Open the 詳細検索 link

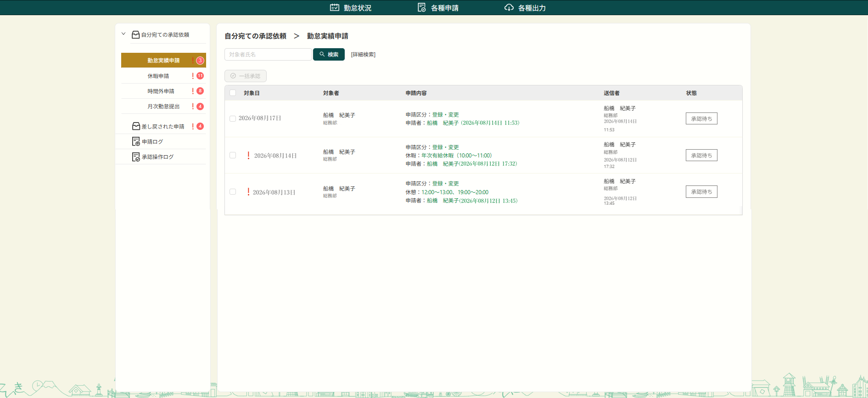(363, 55)
